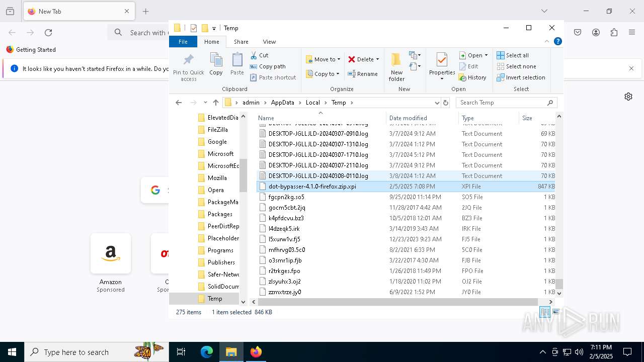644x362 pixels.
Task: Toggle Quick Access toolbar properties checkbox
Action: (194, 28)
